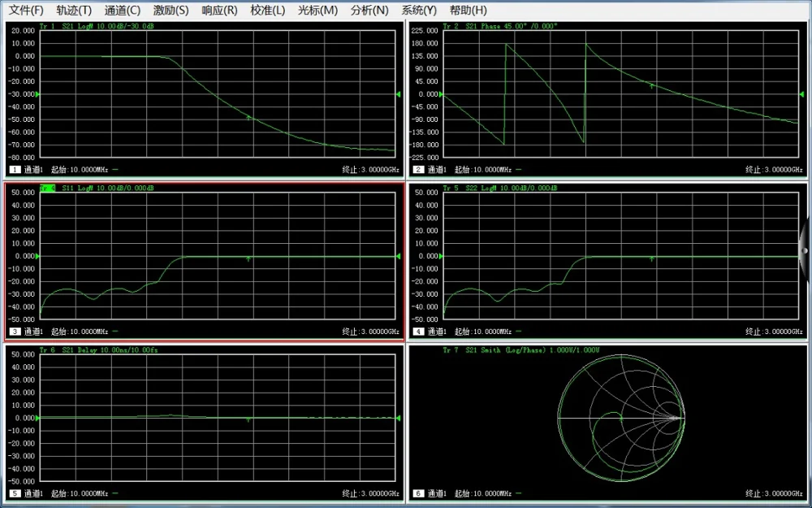Open the 校准(L) calibration menu
The image size is (812, 508).
click(x=267, y=11)
